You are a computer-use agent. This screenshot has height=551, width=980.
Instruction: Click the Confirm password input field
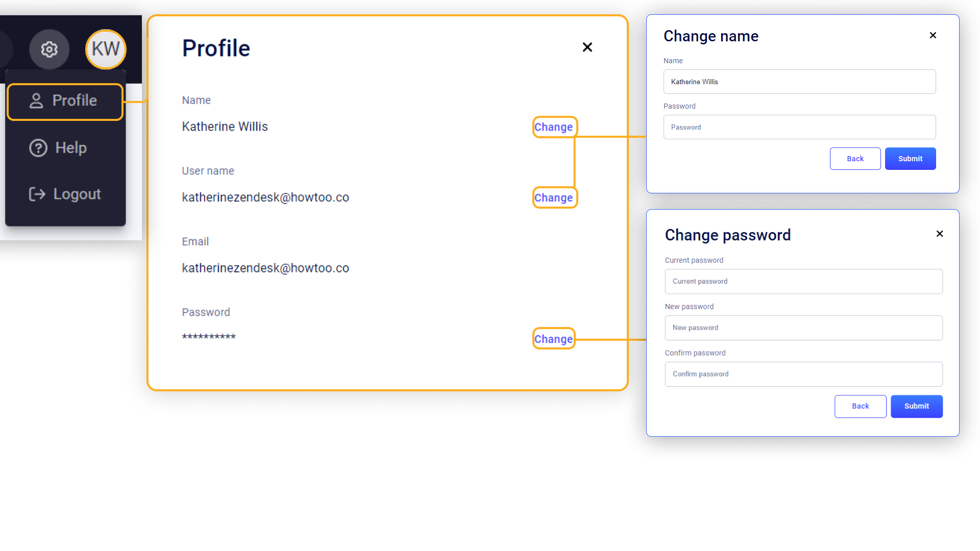pos(803,374)
